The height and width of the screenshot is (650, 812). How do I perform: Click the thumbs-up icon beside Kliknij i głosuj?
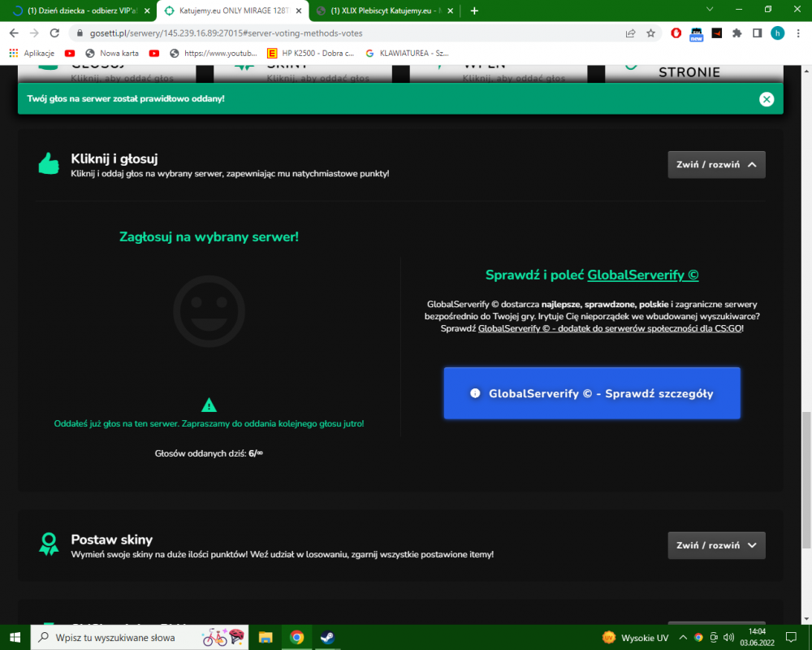(50, 164)
